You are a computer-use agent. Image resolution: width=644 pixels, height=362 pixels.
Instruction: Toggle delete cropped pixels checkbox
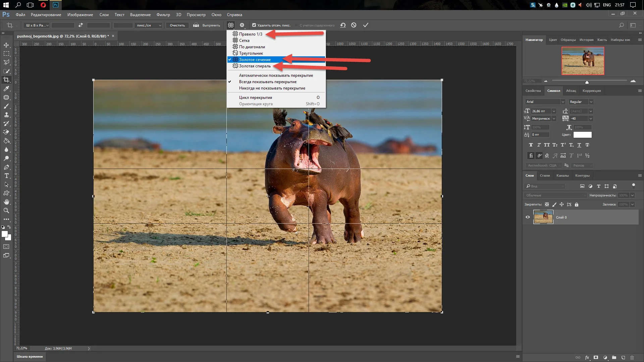coord(254,25)
